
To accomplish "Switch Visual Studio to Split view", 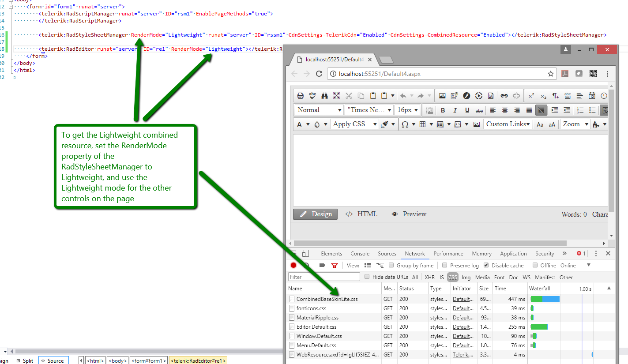I will click(24, 360).
